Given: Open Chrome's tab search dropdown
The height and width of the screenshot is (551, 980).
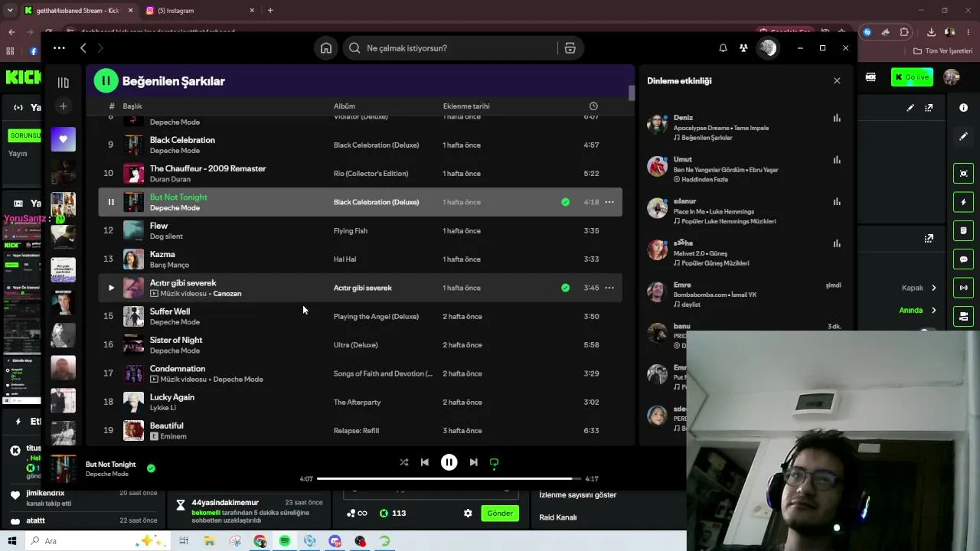Looking at the screenshot, I should [10, 11].
